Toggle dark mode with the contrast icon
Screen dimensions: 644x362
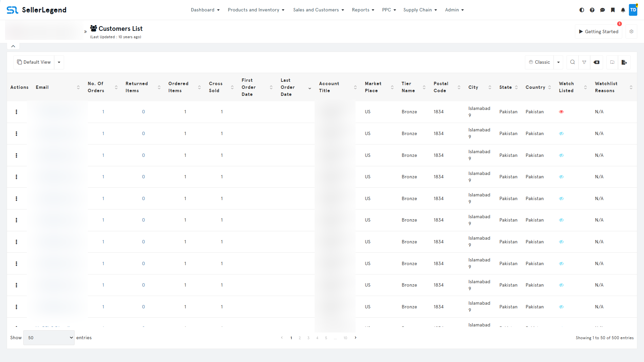pos(582,10)
